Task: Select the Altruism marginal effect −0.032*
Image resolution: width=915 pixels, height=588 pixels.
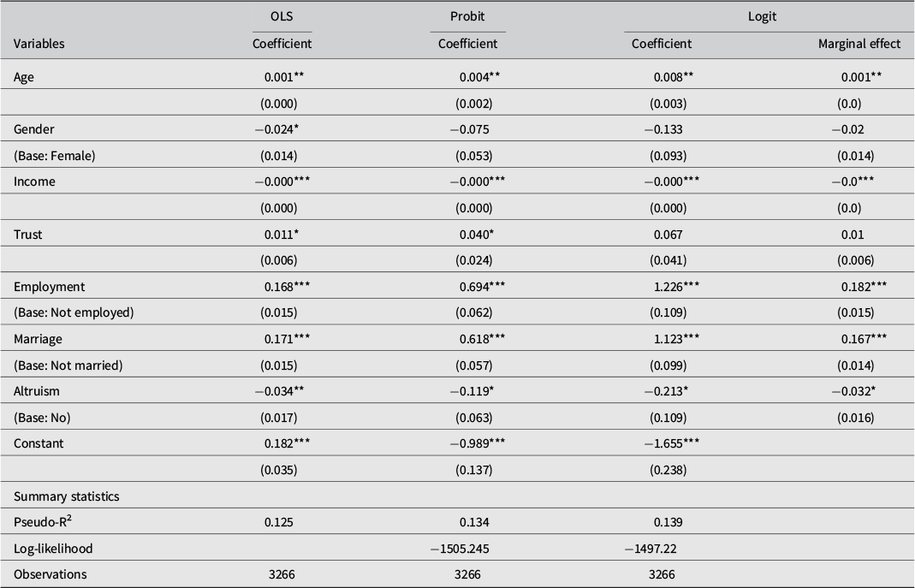Action: pyautogui.click(x=853, y=391)
